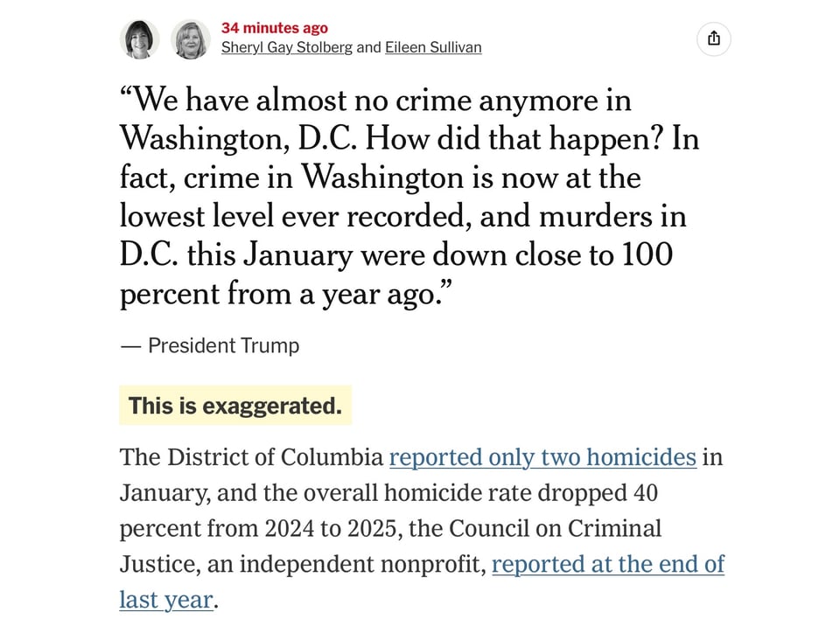Select the leftmost reporter profile photo

click(x=138, y=38)
